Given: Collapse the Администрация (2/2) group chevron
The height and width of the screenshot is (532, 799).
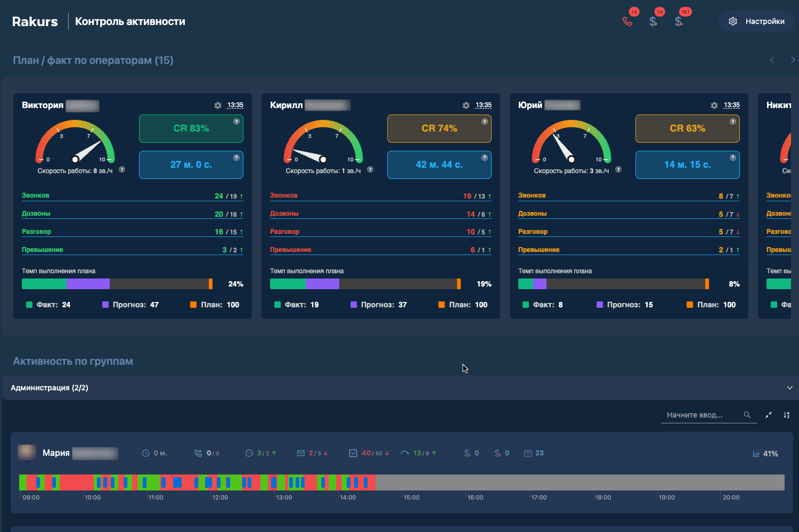Looking at the screenshot, I should tap(789, 388).
